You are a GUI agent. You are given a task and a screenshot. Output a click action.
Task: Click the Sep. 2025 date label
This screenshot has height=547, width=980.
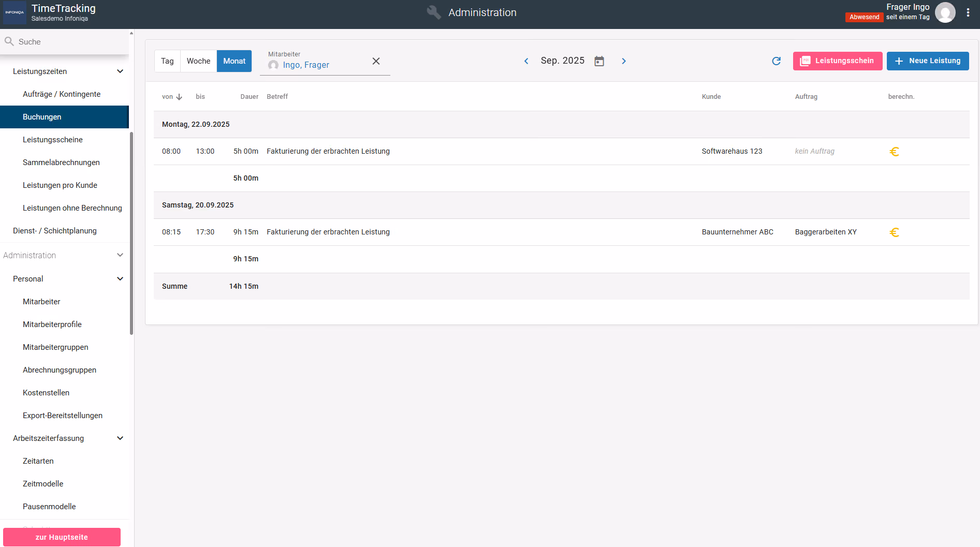tap(562, 61)
